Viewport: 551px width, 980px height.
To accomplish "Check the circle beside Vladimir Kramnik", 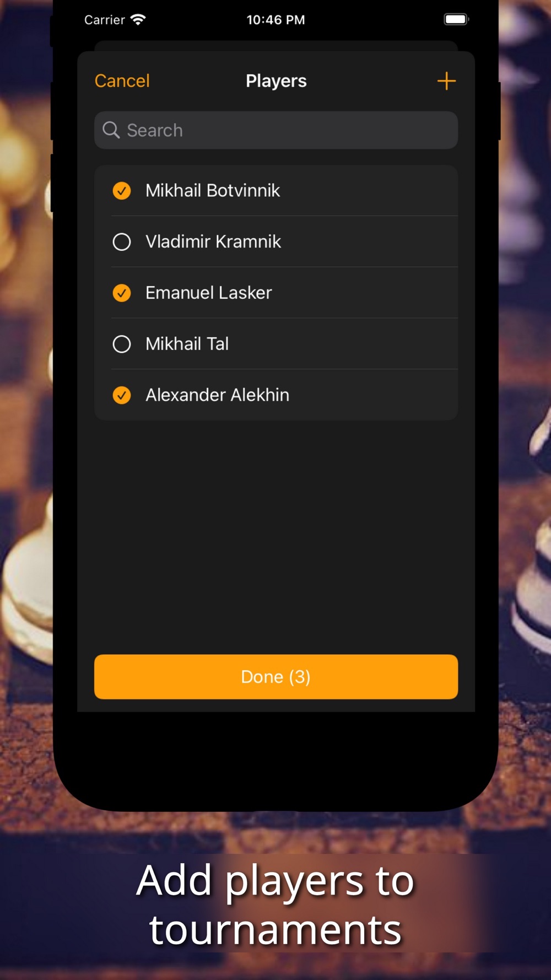I will point(122,242).
